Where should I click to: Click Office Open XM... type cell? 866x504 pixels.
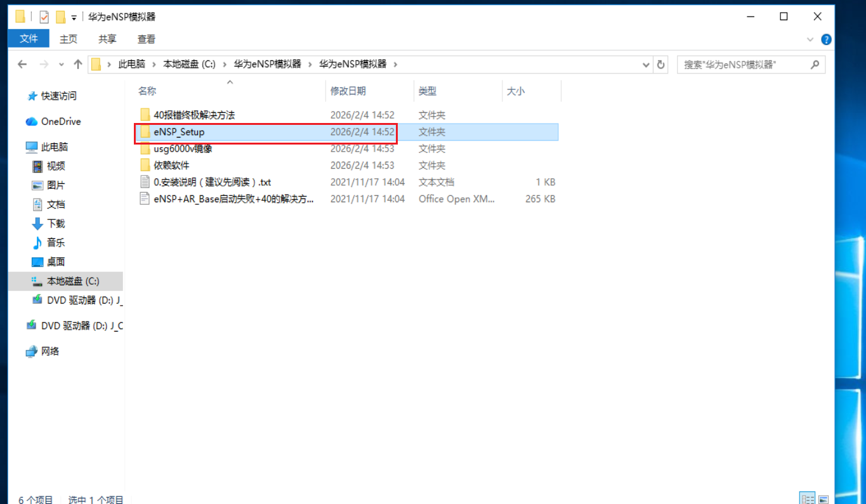(x=457, y=198)
